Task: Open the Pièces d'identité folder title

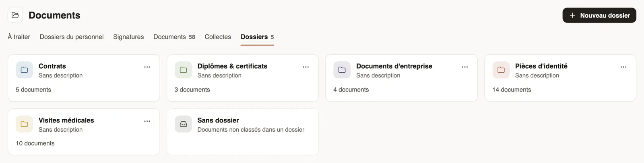Action: pyautogui.click(x=541, y=66)
